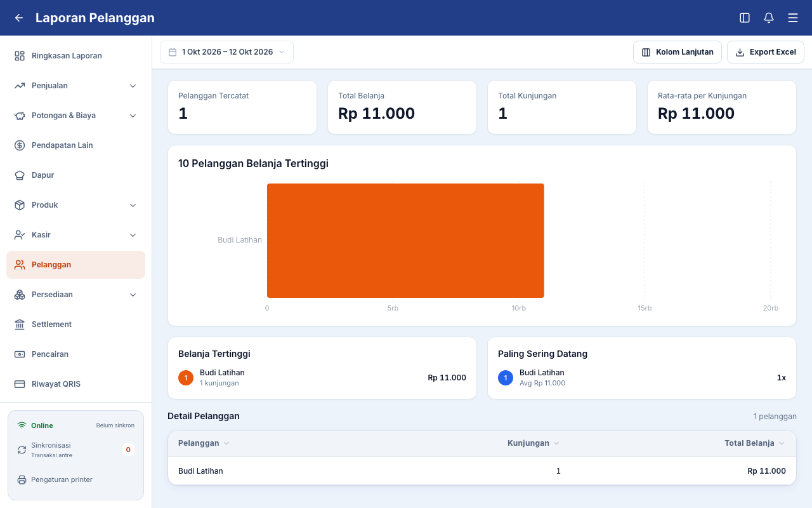812x508 pixels.
Task: Expand the Penjualan submenu chevron
Action: click(x=133, y=86)
